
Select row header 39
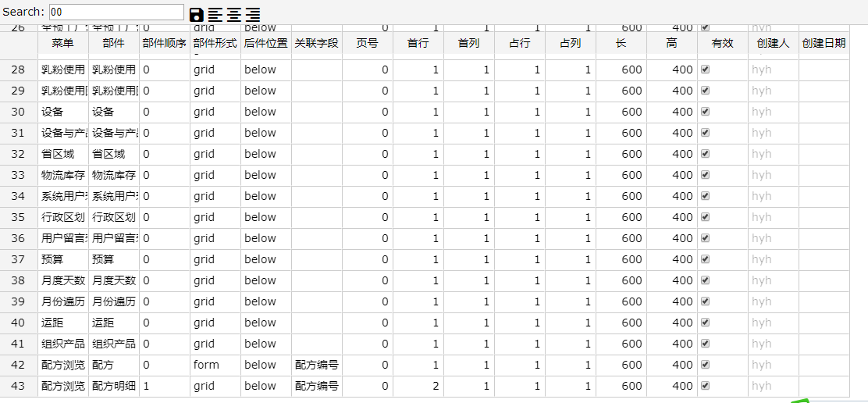(x=19, y=301)
